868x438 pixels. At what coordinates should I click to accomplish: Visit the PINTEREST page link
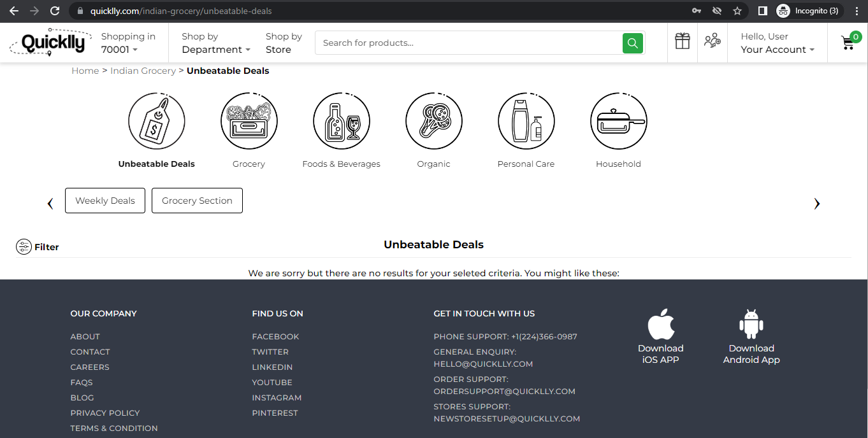coord(275,413)
